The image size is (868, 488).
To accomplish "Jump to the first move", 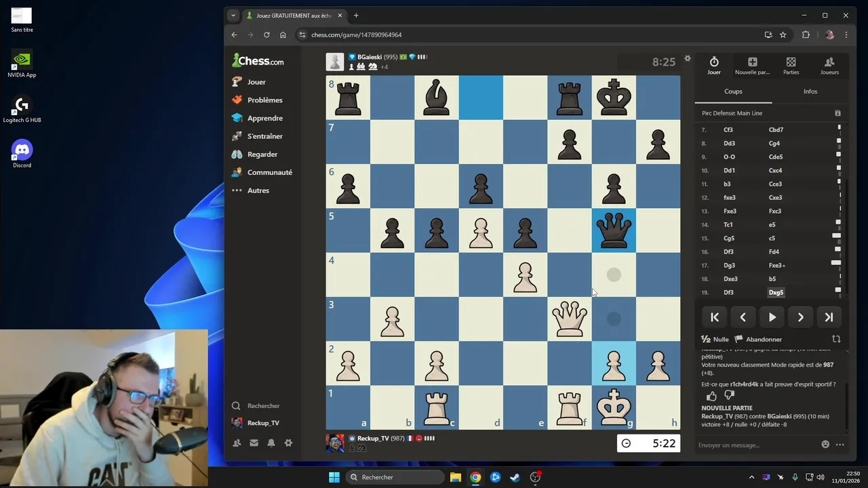I will tap(715, 317).
